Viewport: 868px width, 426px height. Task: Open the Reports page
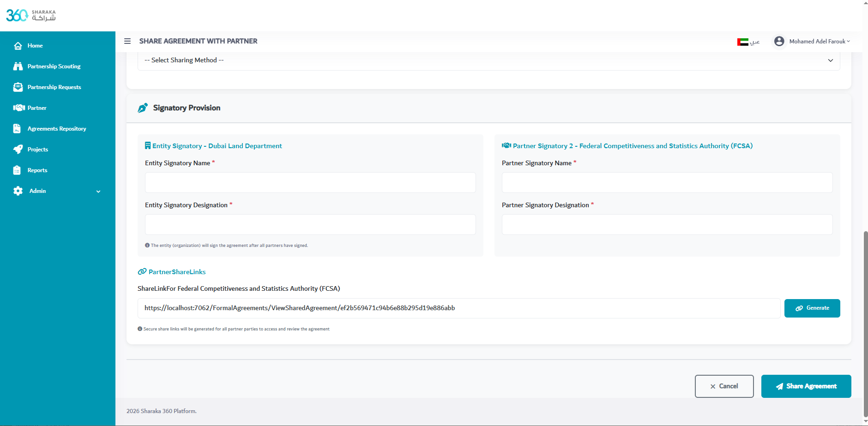37,170
